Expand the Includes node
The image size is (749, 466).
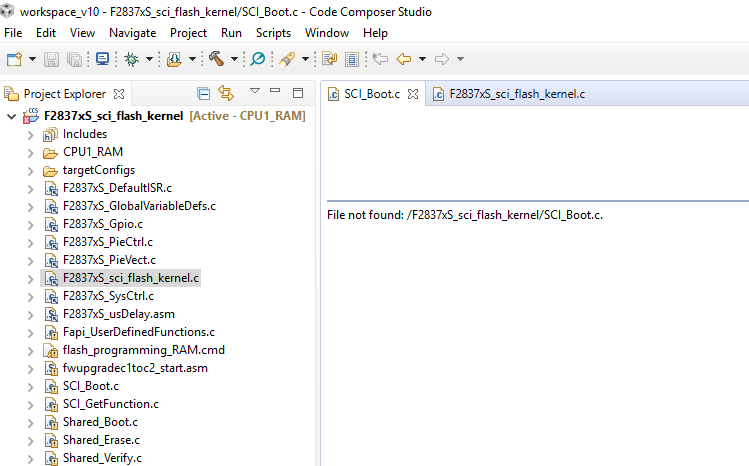(x=31, y=135)
